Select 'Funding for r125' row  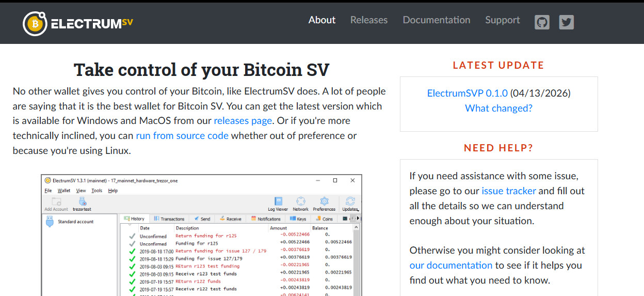tap(241, 243)
